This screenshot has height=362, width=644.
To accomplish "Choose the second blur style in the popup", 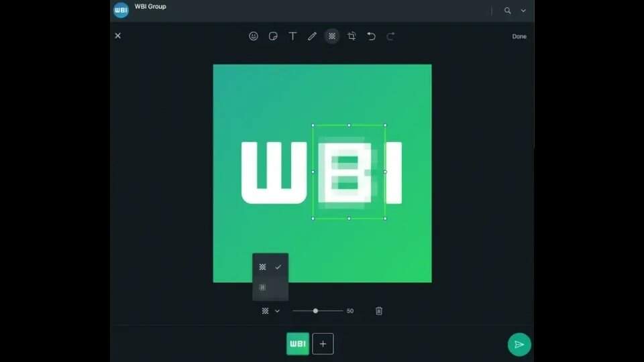I will pos(263,288).
